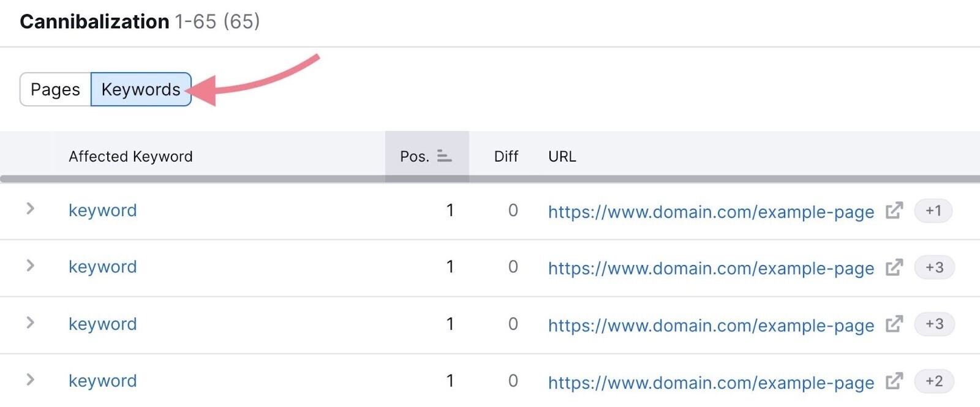Expand the first keyword row
980x407 pixels.
pos(30,209)
